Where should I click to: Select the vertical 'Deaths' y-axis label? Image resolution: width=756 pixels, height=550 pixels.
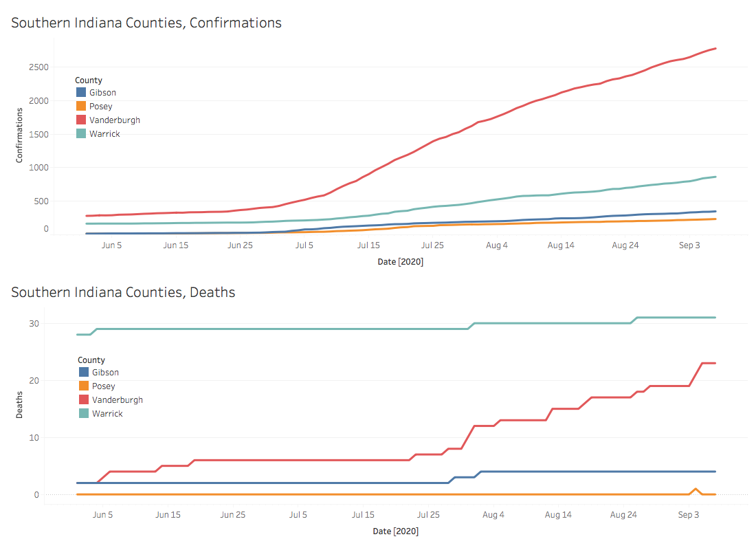click(20, 404)
